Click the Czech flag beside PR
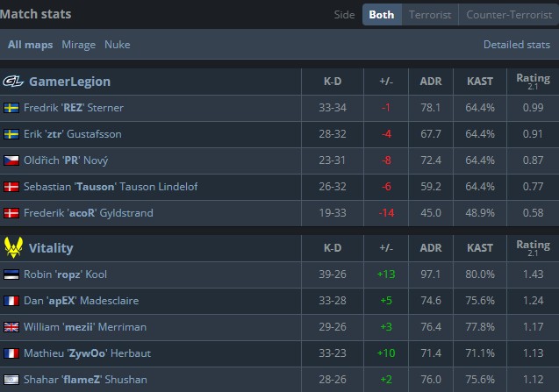This screenshot has height=392, width=559. [11, 160]
